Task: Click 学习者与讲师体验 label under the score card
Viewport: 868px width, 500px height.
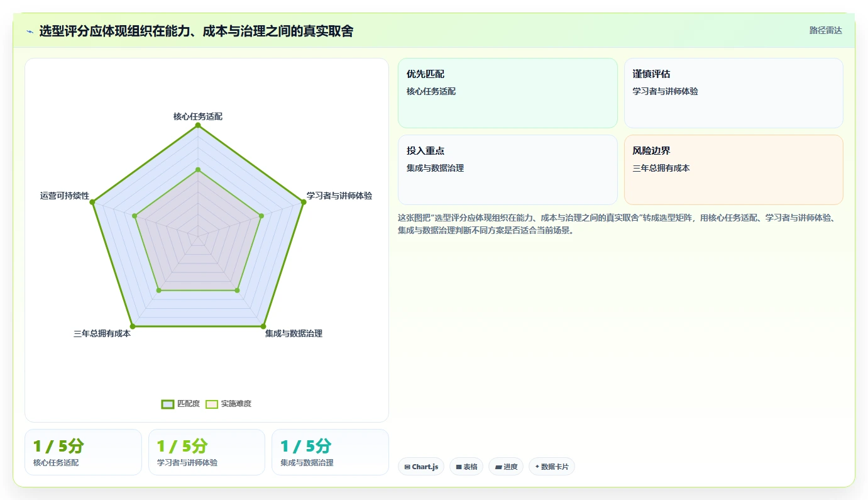Action: click(x=187, y=463)
